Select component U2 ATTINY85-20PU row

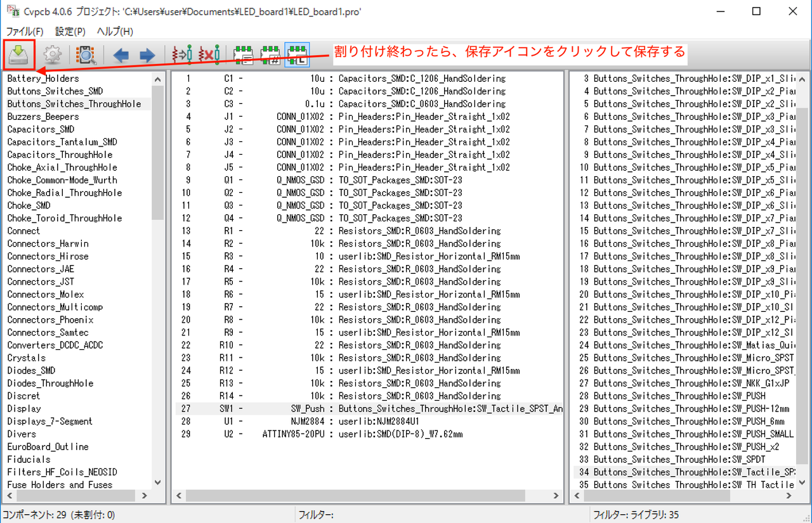click(368, 434)
